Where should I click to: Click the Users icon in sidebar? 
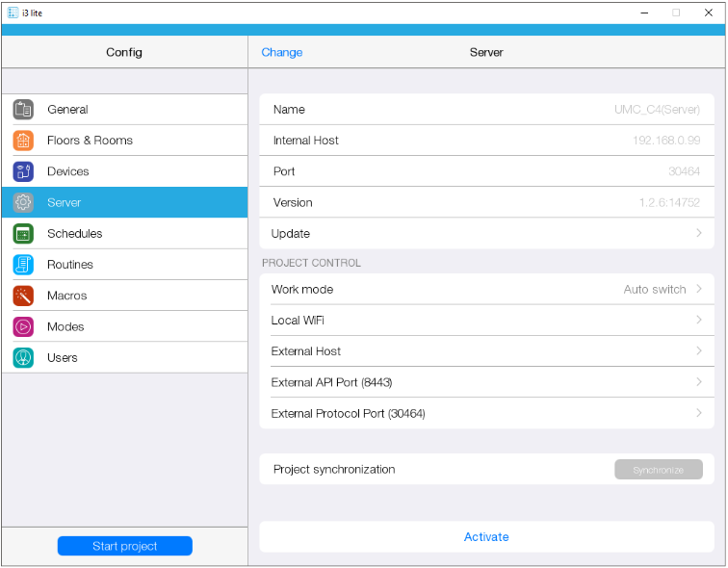pos(23,357)
